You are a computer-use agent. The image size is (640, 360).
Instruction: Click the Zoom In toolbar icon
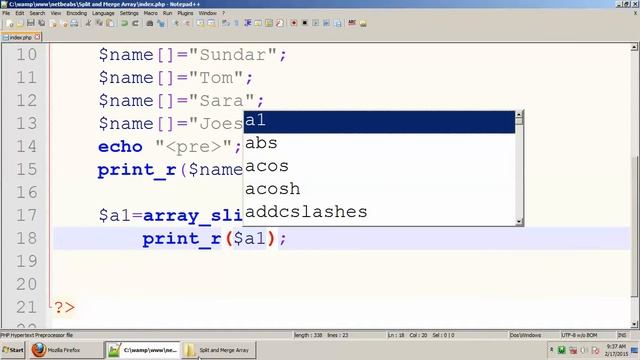point(176,23)
